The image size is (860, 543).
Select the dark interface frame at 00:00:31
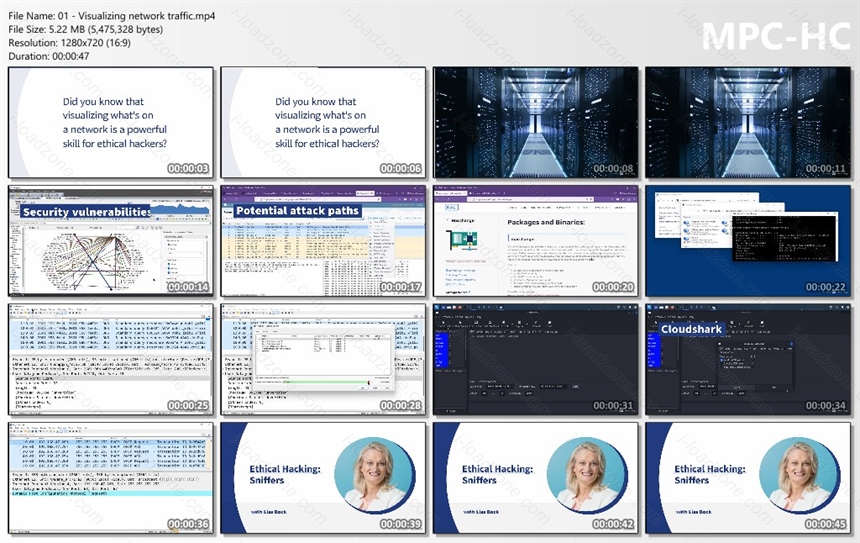point(535,360)
